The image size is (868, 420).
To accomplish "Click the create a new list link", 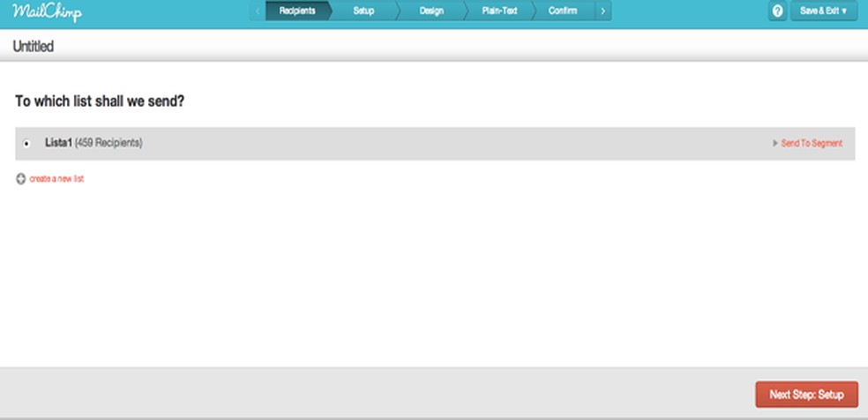I will (x=56, y=179).
